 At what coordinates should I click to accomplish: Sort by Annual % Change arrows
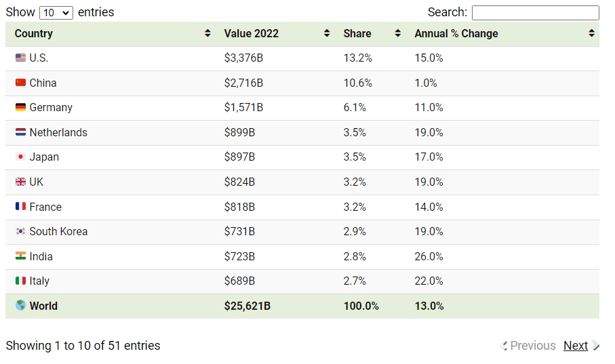point(591,33)
